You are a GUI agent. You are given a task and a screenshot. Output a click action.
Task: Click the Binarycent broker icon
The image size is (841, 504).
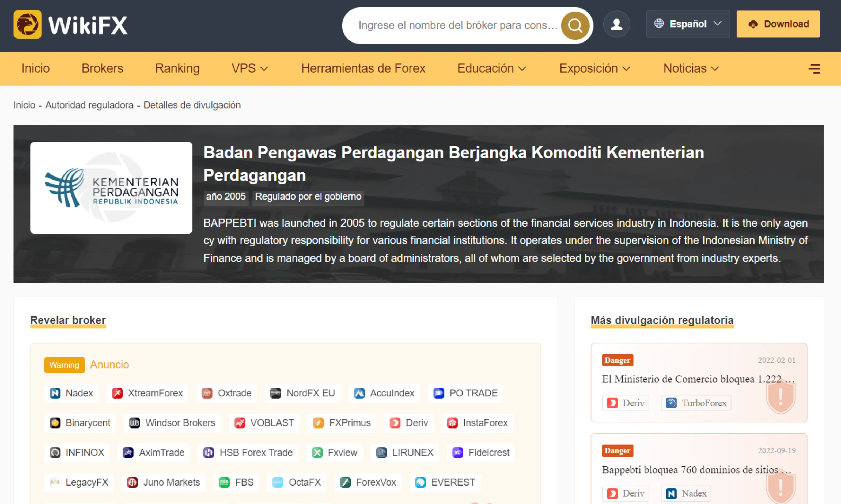(x=55, y=423)
